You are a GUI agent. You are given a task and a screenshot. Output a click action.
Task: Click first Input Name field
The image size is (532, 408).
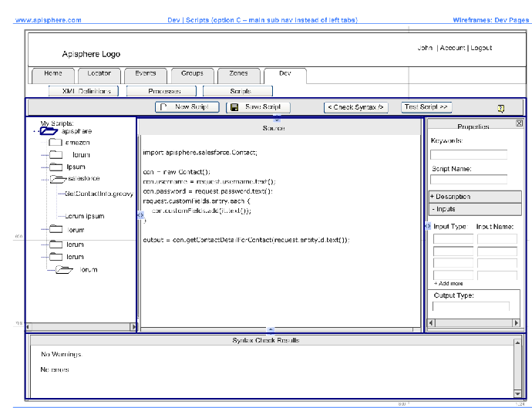497,239
